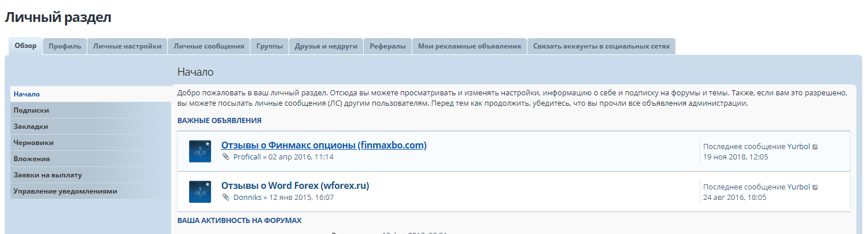Go to the Личные сообщения tab

(x=209, y=46)
